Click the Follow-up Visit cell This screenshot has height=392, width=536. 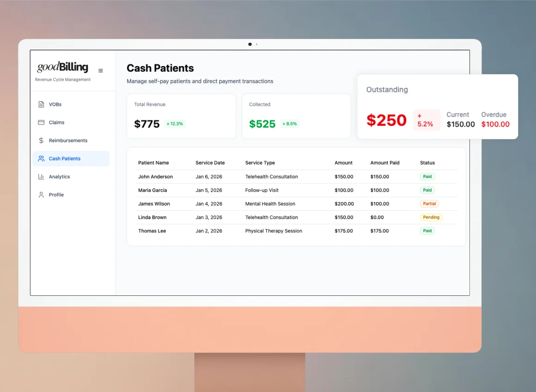pyautogui.click(x=262, y=190)
